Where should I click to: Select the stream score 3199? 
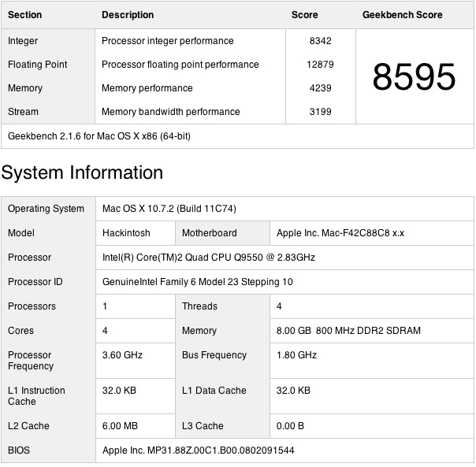(320, 112)
